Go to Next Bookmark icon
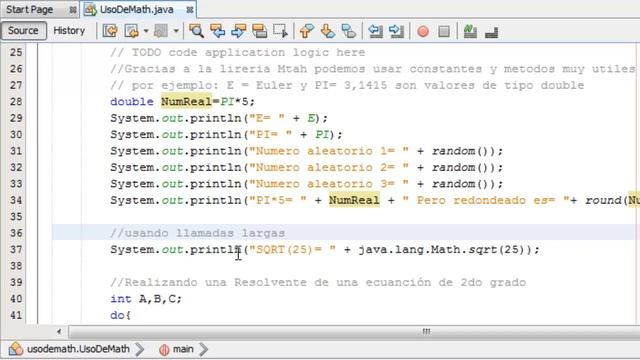Screen dimensions: 640x360 pyautogui.click(x=328, y=31)
